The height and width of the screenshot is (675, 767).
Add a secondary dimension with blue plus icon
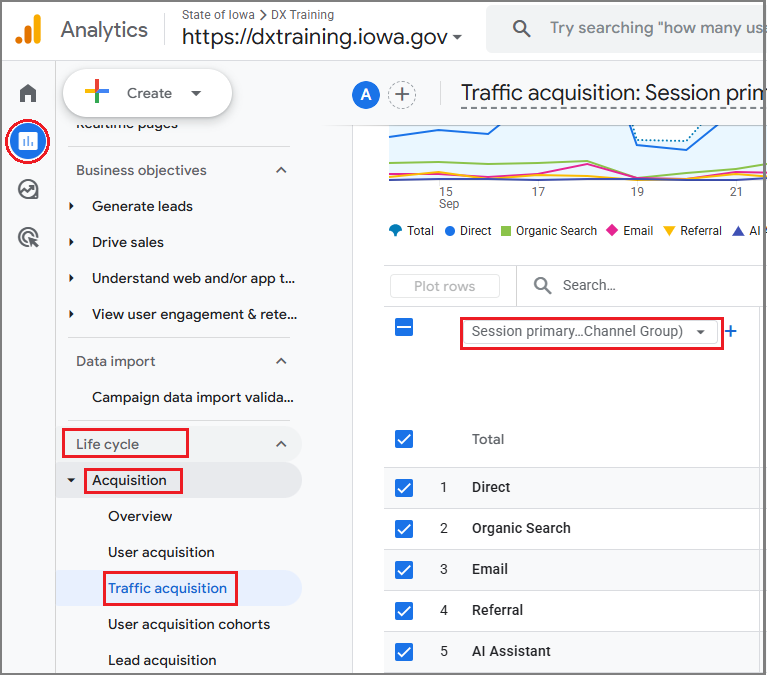(x=731, y=331)
